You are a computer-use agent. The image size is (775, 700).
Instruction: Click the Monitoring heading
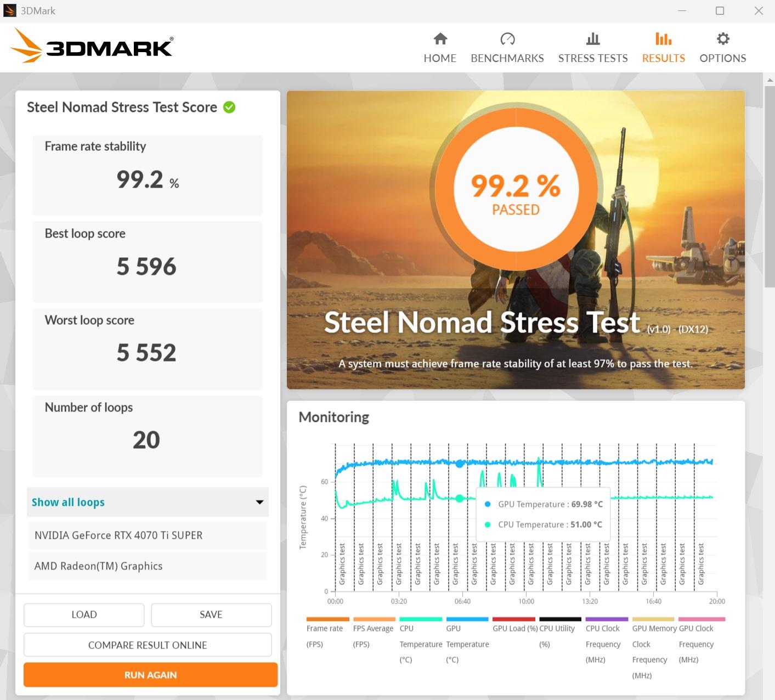coord(334,417)
